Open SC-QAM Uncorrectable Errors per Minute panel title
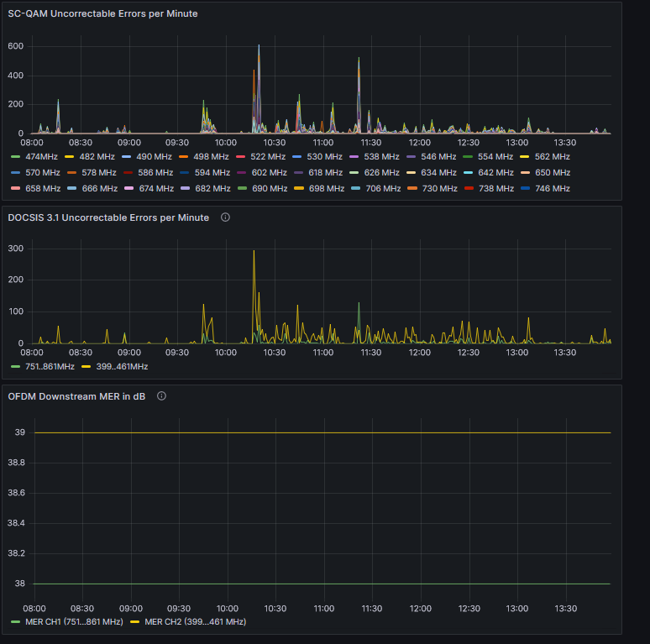The height and width of the screenshot is (644, 650). tap(102, 13)
